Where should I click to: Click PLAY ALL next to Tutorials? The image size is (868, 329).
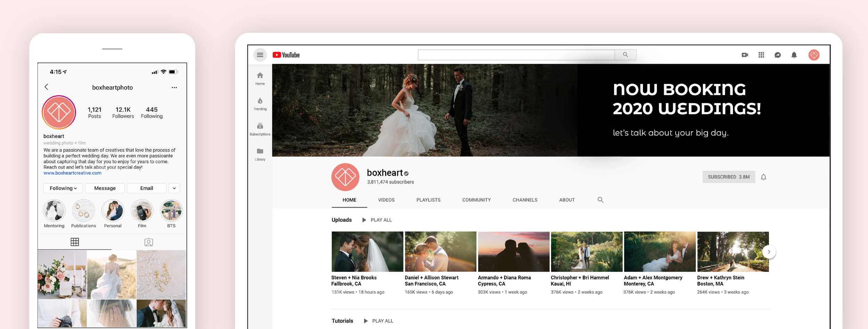pos(378,321)
